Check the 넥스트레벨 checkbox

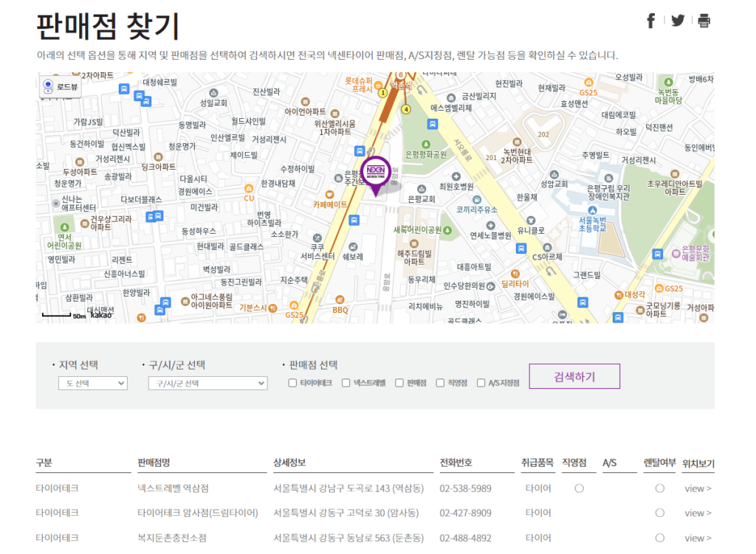tap(346, 383)
